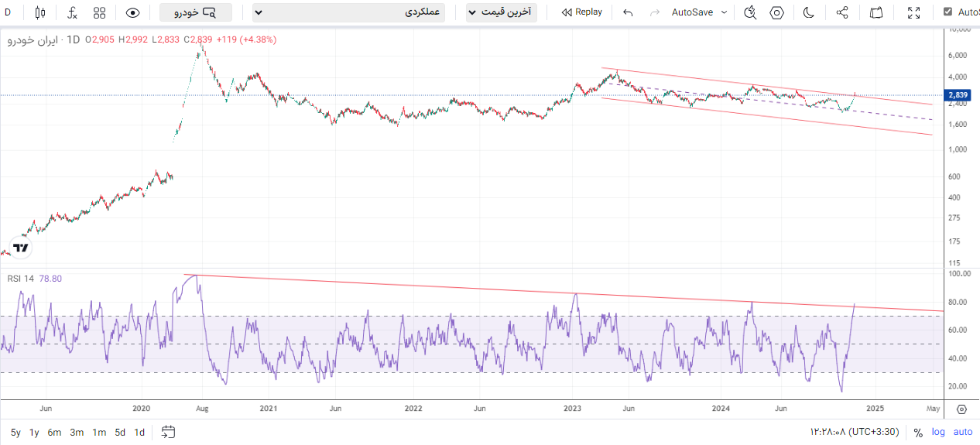Toggle auto scale mode
980x445 pixels.
click(x=963, y=433)
